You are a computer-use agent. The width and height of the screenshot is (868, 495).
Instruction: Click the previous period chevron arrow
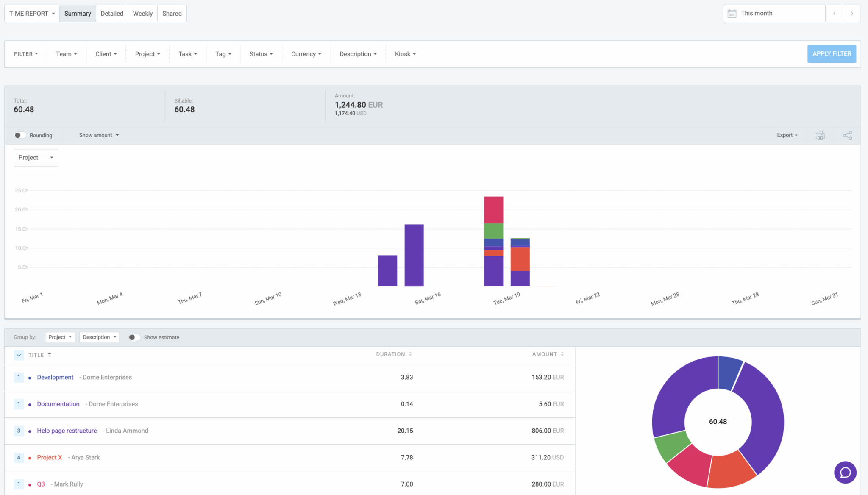pos(834,13)
